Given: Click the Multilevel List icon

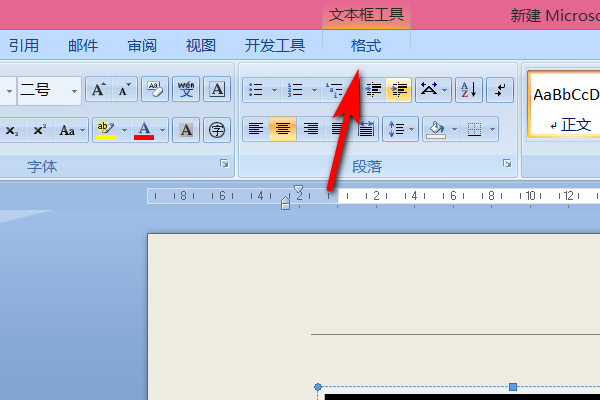Looking at the screenshot, I should click(335, 90).
